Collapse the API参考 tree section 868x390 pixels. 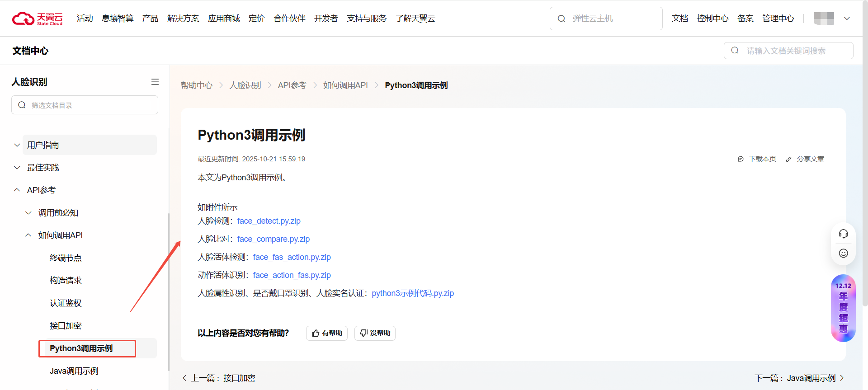tap(17, 190)
